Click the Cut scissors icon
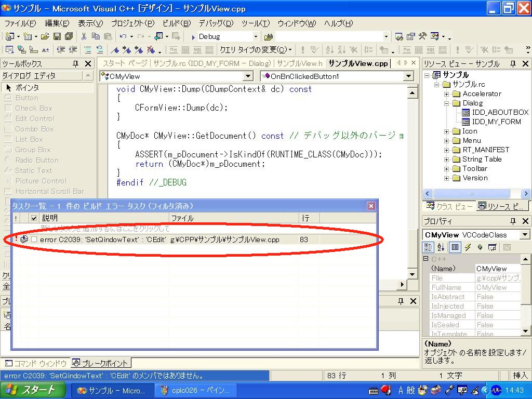The width and height of the screenshot is (532, 399). pos(84,36)
